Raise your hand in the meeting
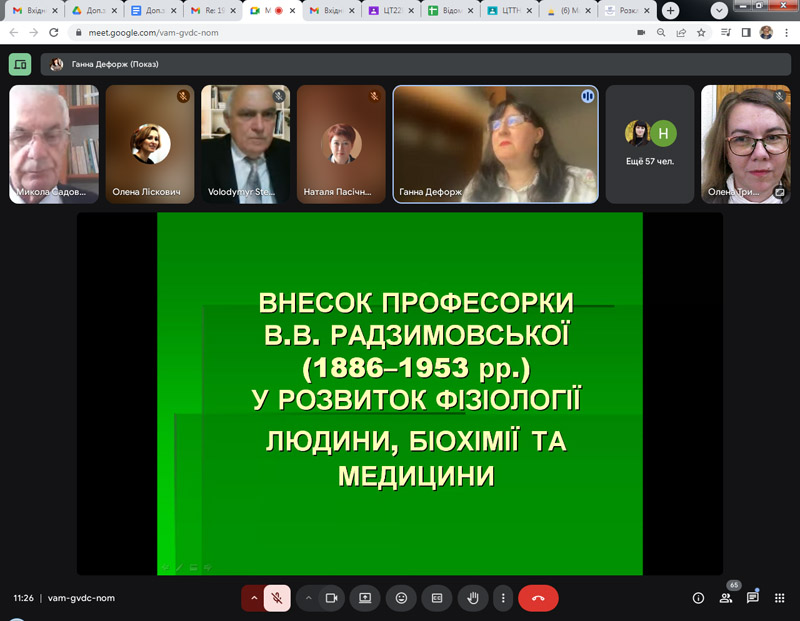This screenshot has height=621, width=800. [x=473, y=598]
